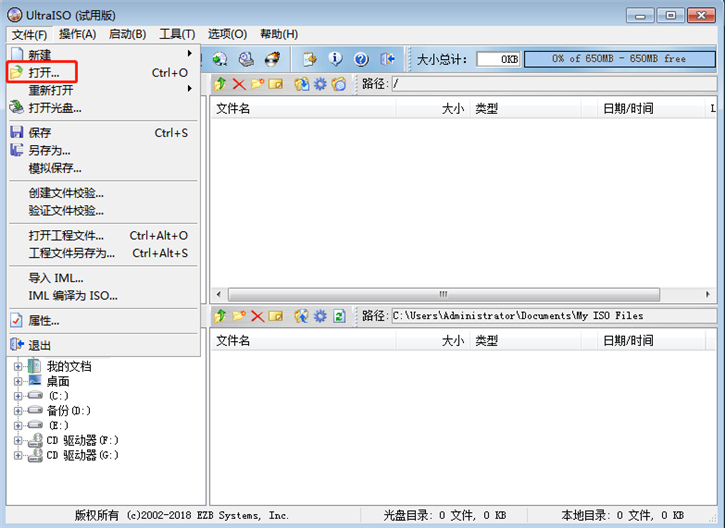Choose 退出 menu item

(x=103, y=345)
